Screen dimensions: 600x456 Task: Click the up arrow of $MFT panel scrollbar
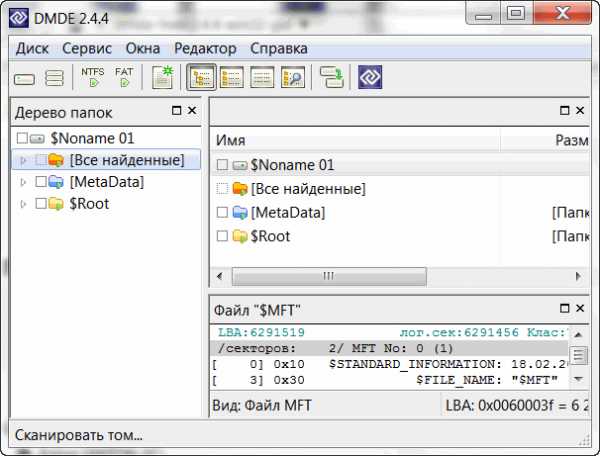click(x=578, y=335)
